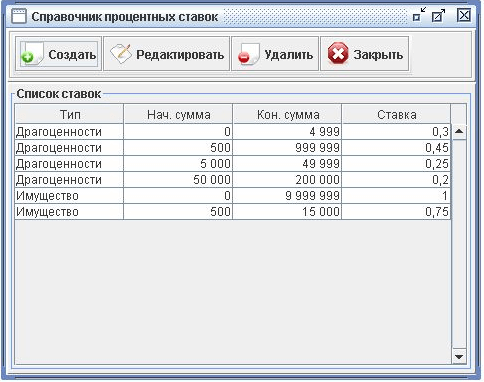Click the Удалить button

275,54
